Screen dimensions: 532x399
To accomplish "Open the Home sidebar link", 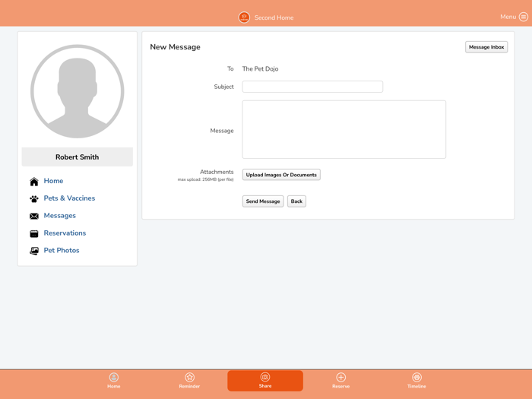I will 53,181.
